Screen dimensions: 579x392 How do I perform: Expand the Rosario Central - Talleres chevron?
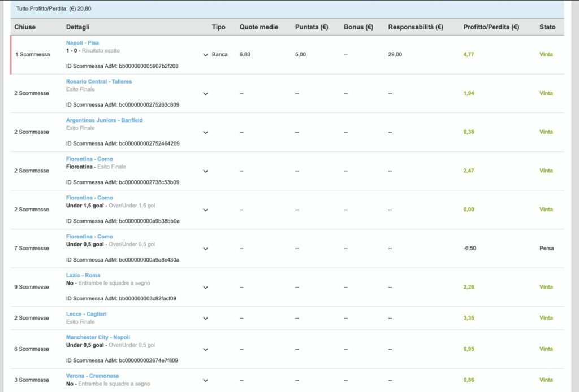(x=205, y=94)
